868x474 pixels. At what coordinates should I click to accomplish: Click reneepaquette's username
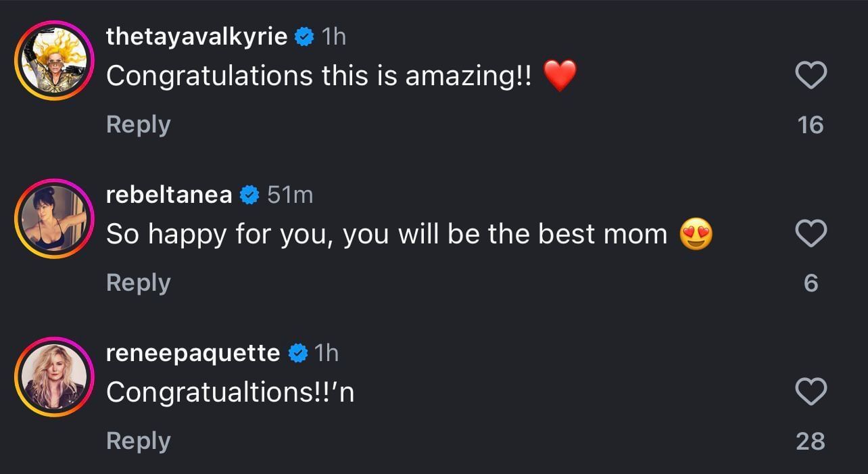click(192, 352)
